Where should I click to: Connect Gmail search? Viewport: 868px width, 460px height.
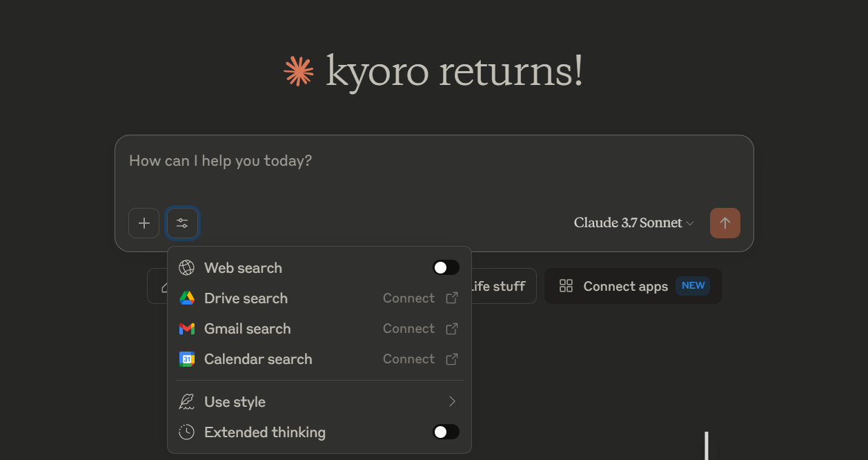coord(420,329)
